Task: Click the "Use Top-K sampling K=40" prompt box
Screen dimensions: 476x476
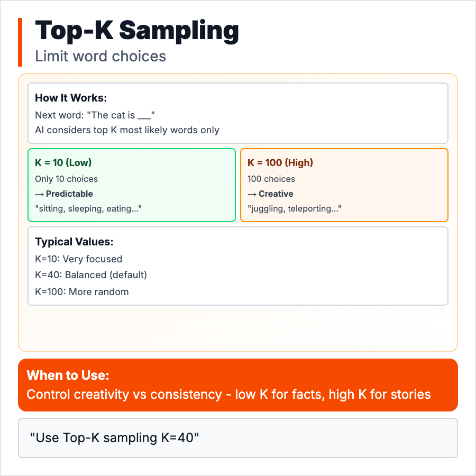Action: coord(237,438)
